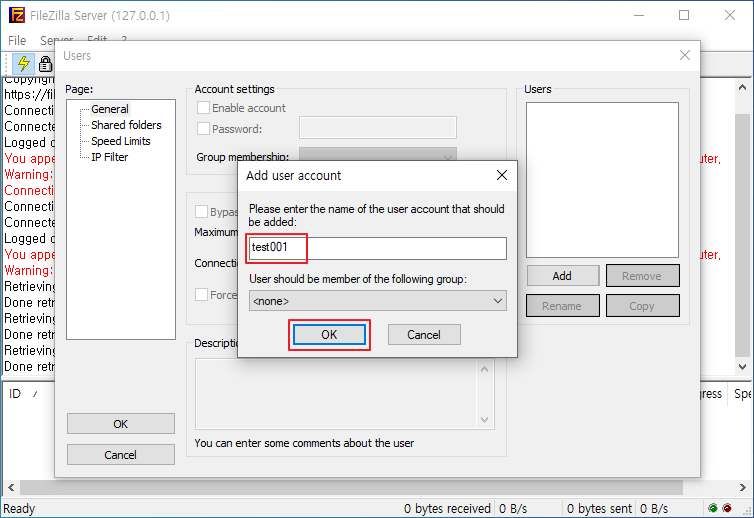Close the Add user account dialog
The height and width of the screenshot is (518, 754).
tap(502, 175)
